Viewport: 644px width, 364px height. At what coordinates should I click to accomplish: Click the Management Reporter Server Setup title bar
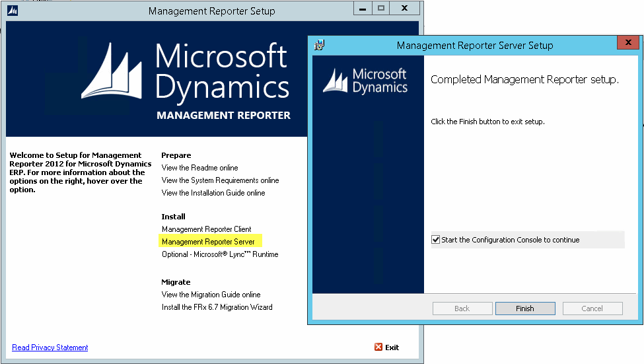pyautogui.click(x=475, y=45)
